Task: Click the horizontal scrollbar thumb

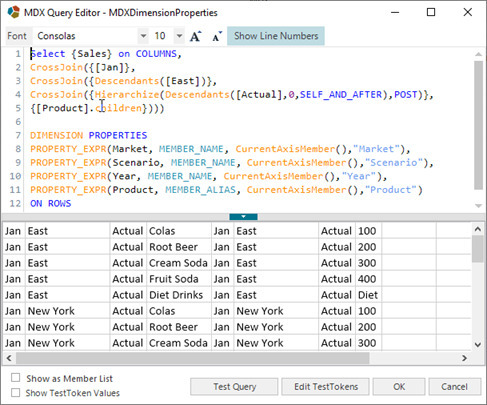Action: [x=193, y=358]
